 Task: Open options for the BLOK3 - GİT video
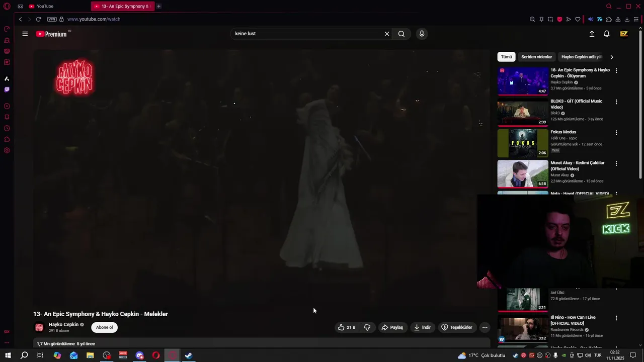(616, 102)
